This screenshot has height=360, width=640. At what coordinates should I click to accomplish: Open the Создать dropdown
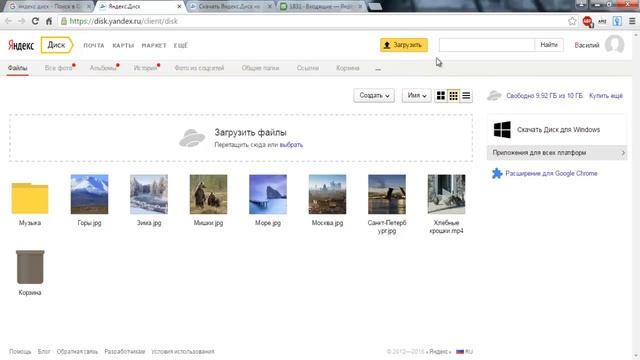click(x=374, y=96)
